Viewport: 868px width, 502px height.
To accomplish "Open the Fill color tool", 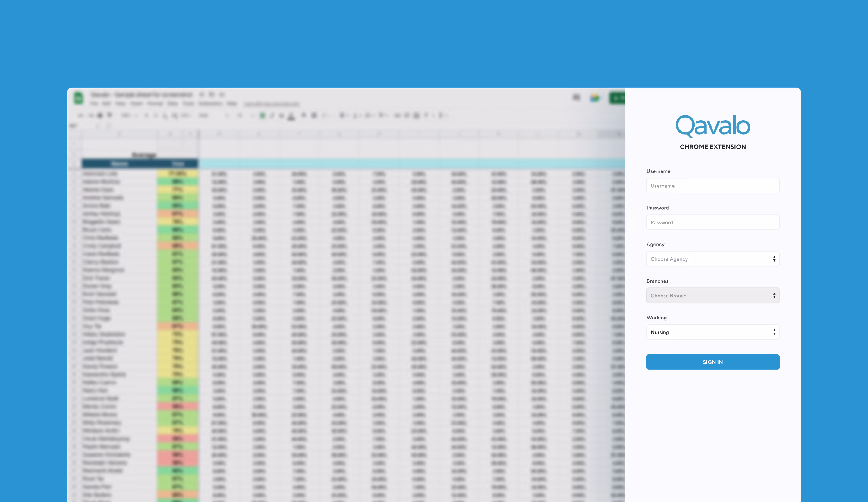I will pyautogui.click(x=303, y=115).
